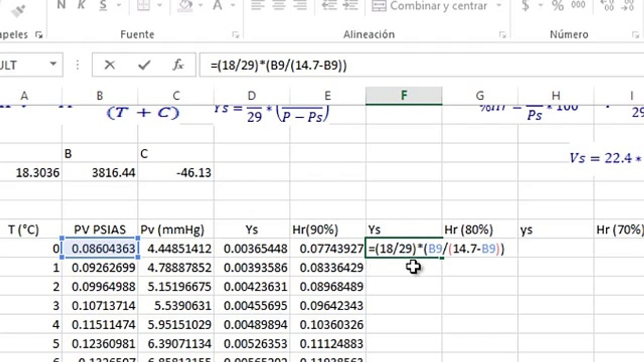Open the accounting format dropdown arrow
The height and width of the screenshot is (362, 644).
coord(540,6)
